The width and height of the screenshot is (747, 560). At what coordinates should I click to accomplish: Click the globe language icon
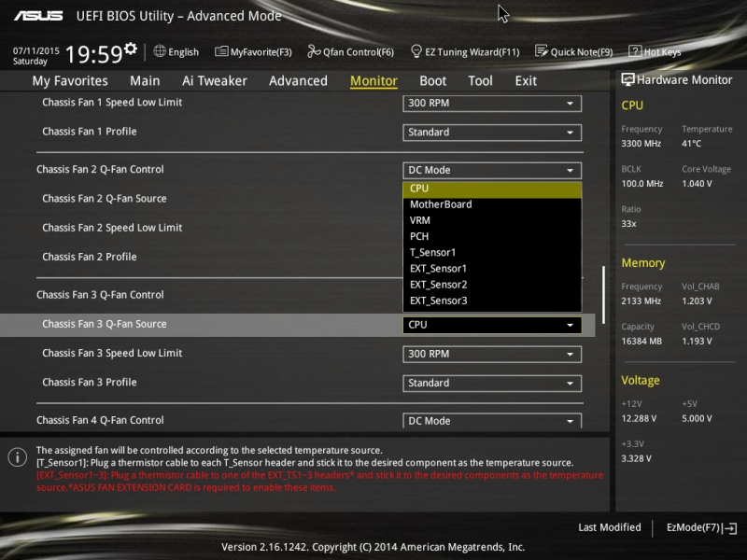pos(160,51)
